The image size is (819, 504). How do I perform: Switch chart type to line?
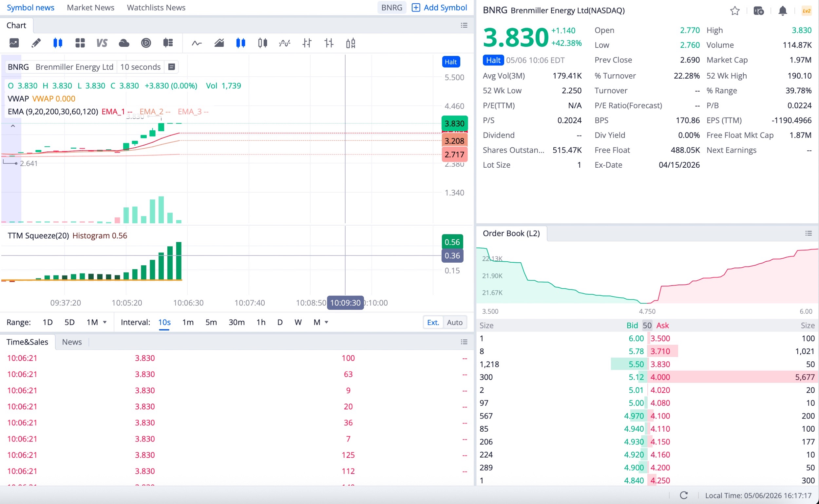(197, 43)
